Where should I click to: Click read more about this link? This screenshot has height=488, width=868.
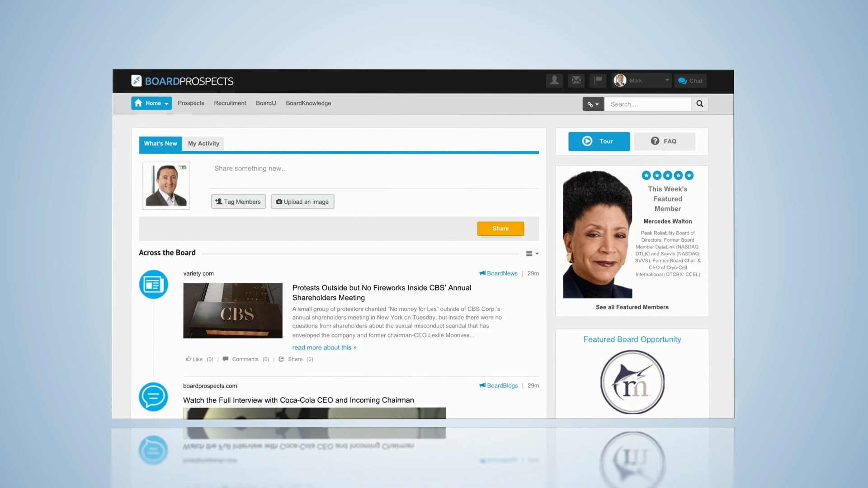[x=324, y=347]
